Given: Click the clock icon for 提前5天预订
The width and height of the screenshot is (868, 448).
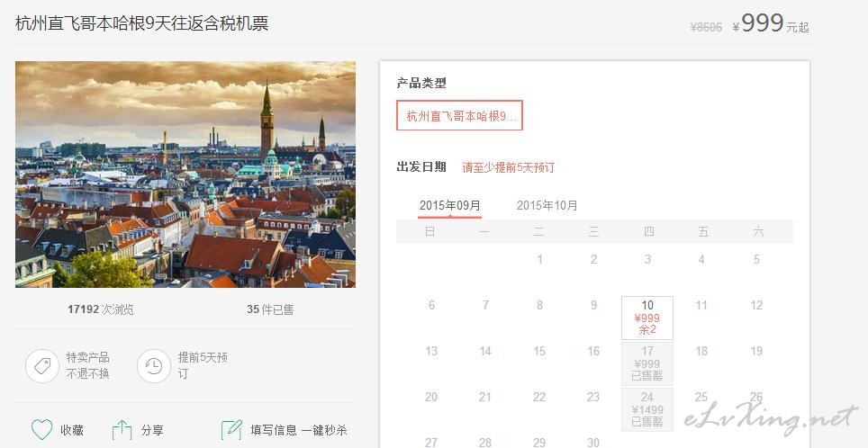Looking at the screenshot, I should [154, 365].
